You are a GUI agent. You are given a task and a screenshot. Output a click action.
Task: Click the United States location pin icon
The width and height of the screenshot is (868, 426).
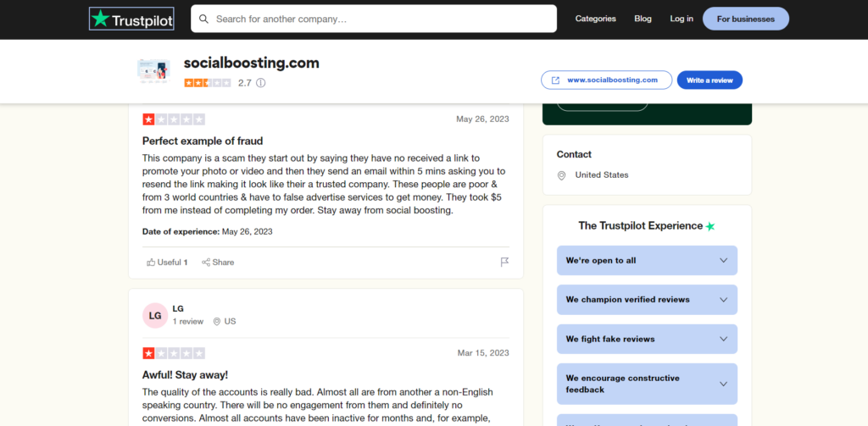pos(561,175)
